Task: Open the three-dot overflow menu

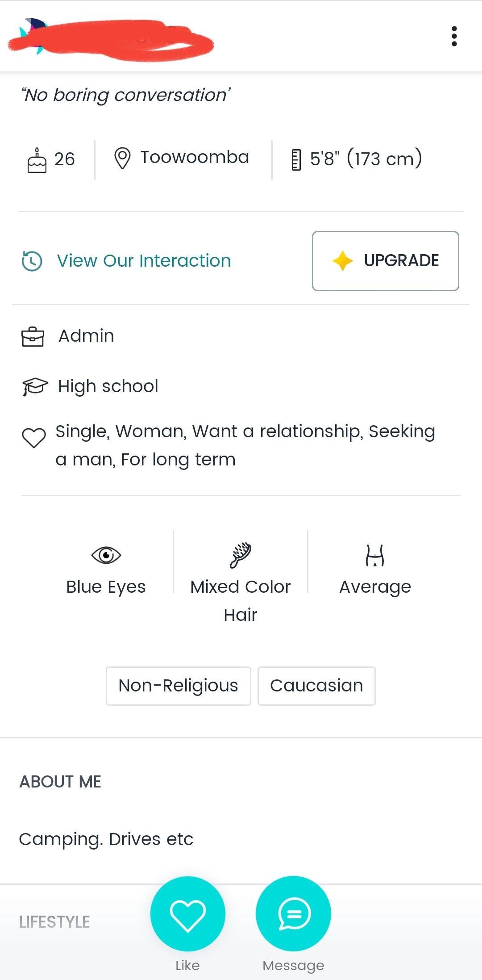Action: [x=454, y=36]
